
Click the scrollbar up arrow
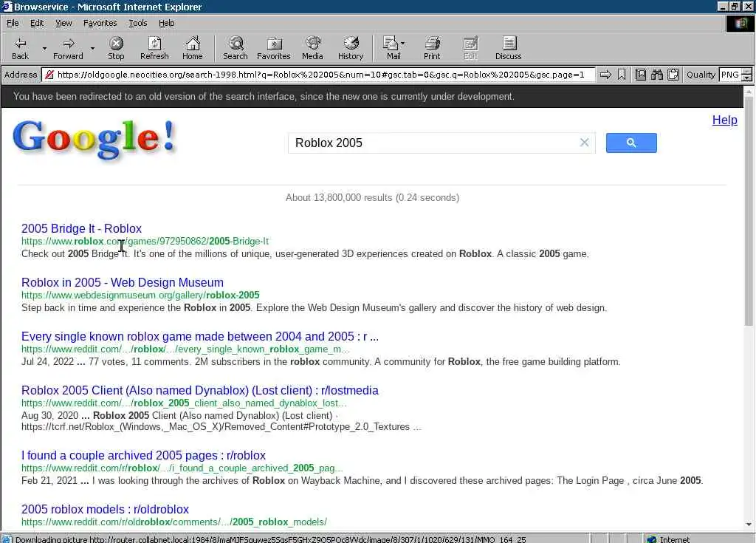click(x=749, y=91)
